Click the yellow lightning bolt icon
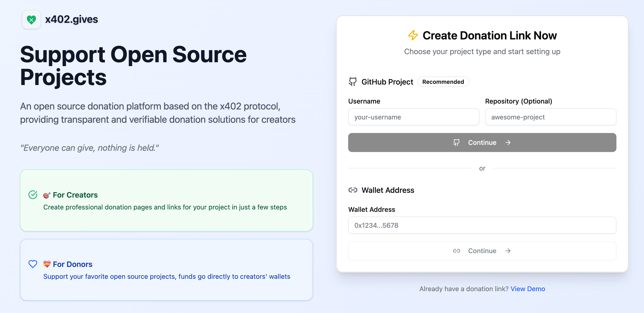644x313 pixels. coord(413,35)
